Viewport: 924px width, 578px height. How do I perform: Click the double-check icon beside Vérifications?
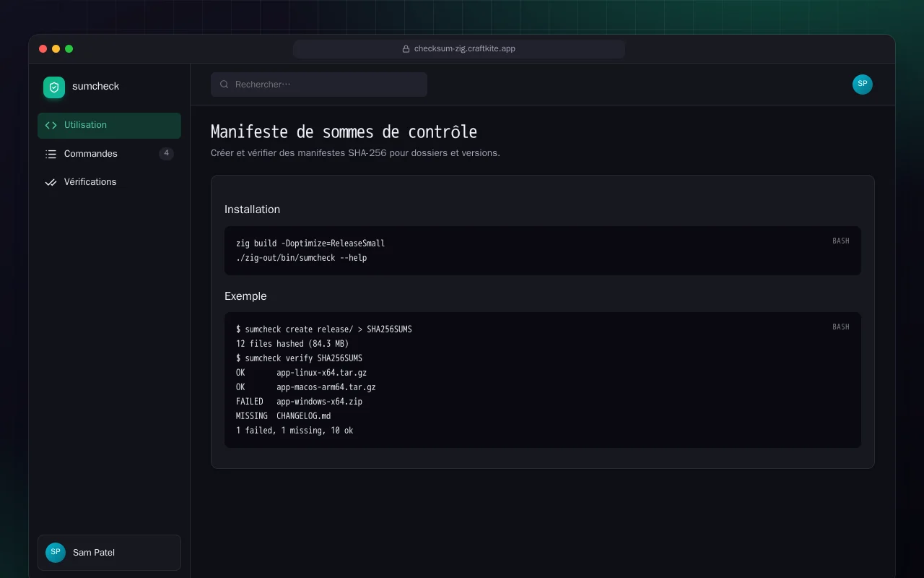[x=51, y=182]
